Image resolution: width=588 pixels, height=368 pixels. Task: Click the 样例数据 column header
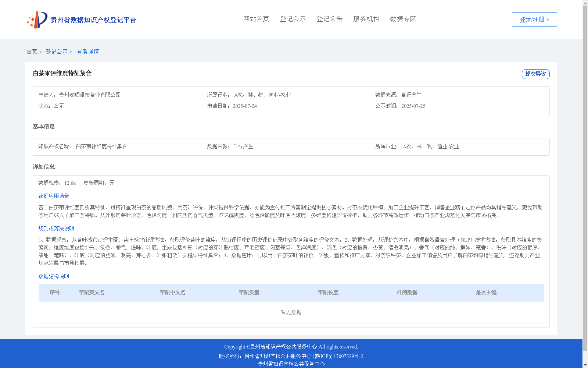[x=407, y=293]
